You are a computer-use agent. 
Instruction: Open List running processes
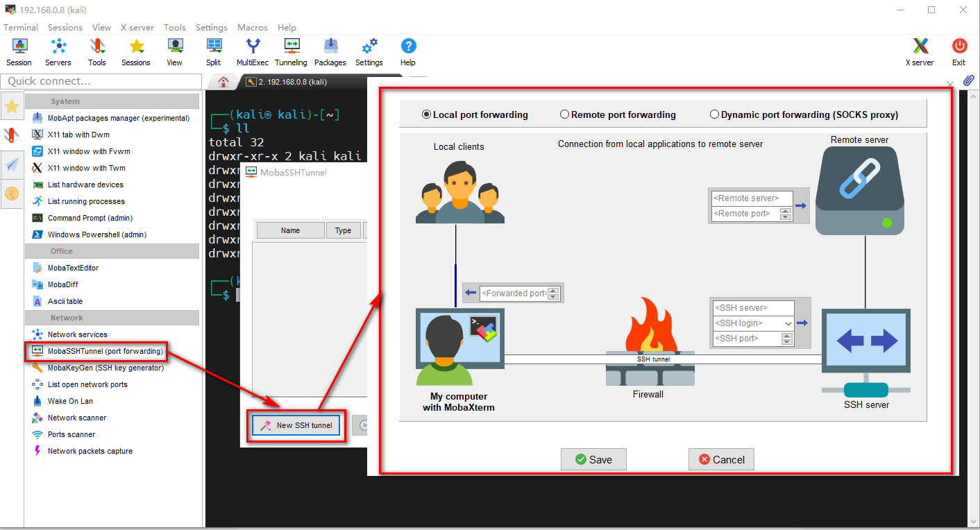click(x=79, y=201)
